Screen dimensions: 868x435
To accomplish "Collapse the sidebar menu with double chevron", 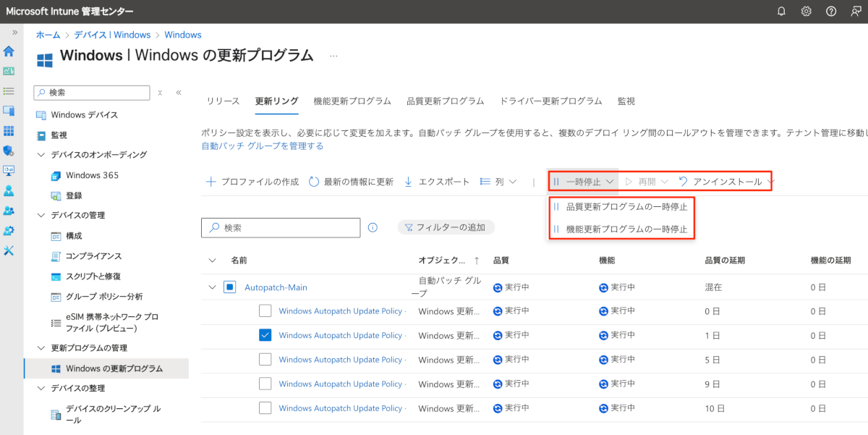I will (179, 93).
